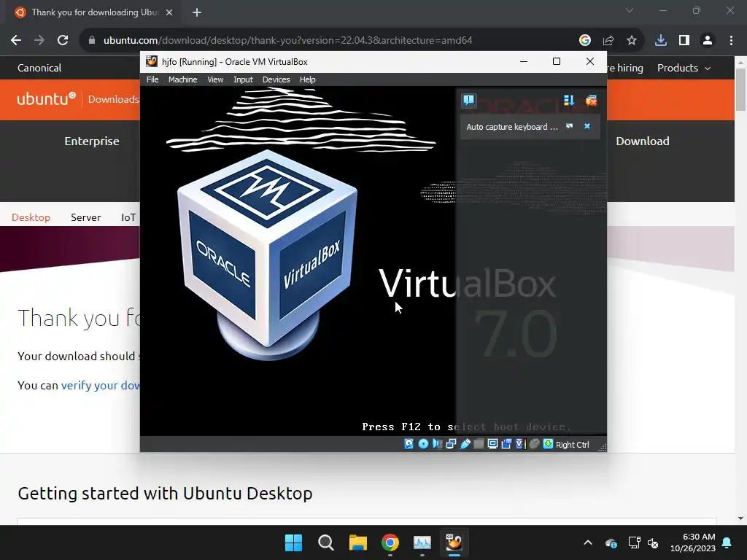Image resolution: width=747 pixels, height=560 pixels.
Task: Open the Input menu in VirtualBox
Action: [x=243, y=79]
